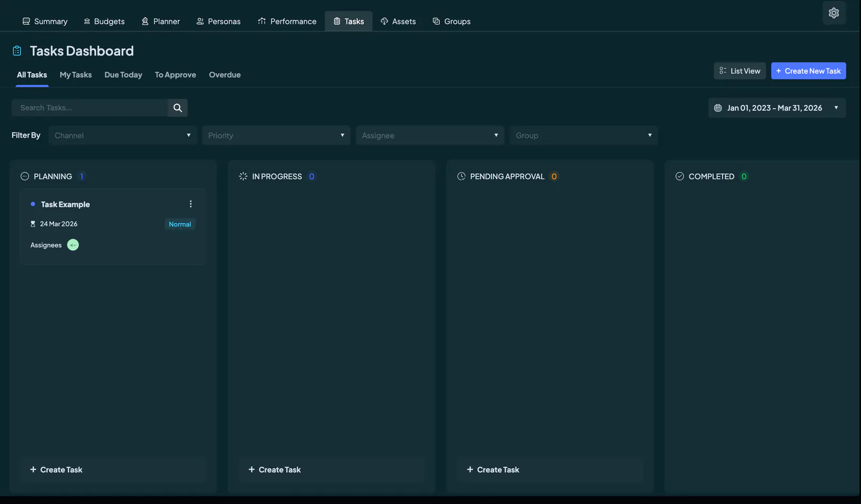
Task: Click the In Progress spinner icon
Action: [243, 176]
